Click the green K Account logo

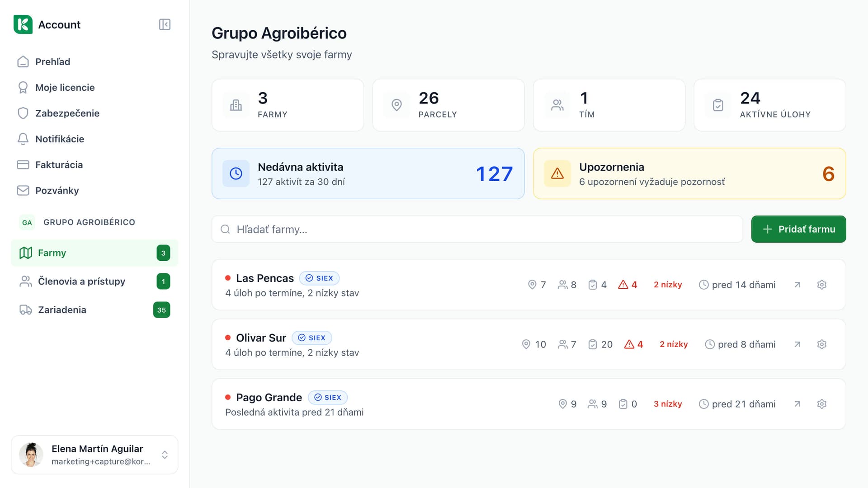23,24
